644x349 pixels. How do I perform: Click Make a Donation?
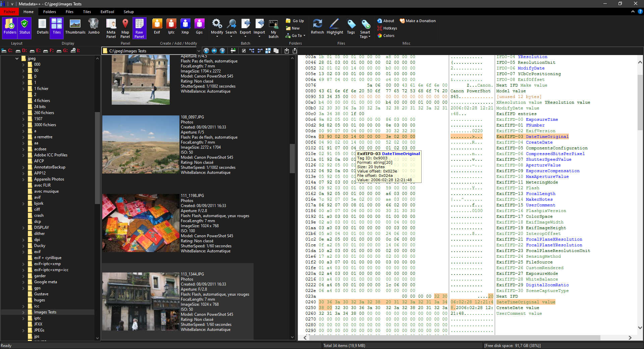(418, 21)
